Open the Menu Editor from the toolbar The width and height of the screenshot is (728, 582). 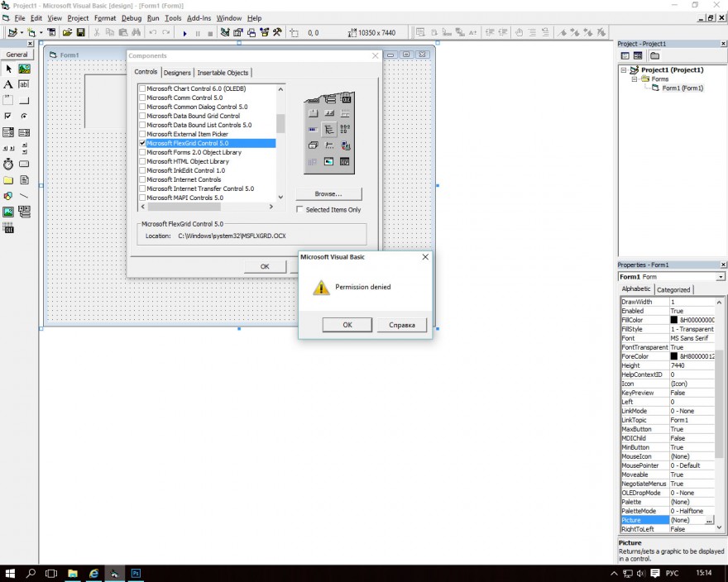pyautogui.click(x=51, y=32)
